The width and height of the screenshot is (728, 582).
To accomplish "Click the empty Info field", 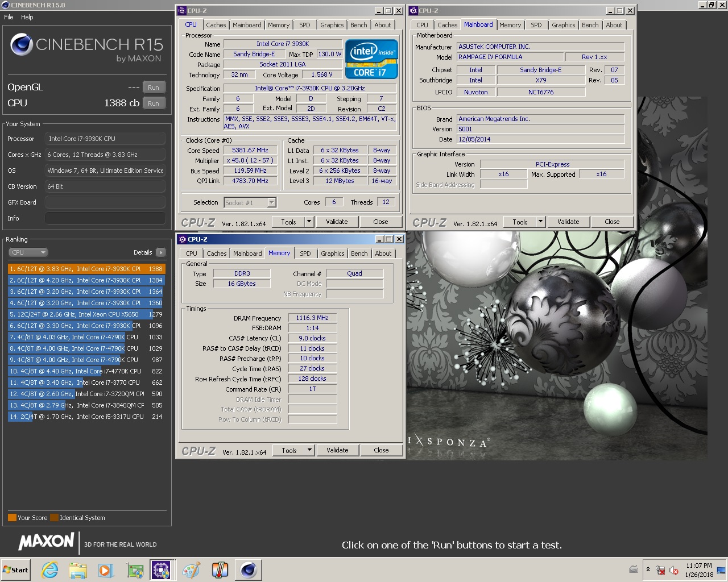I will point(105,218).
